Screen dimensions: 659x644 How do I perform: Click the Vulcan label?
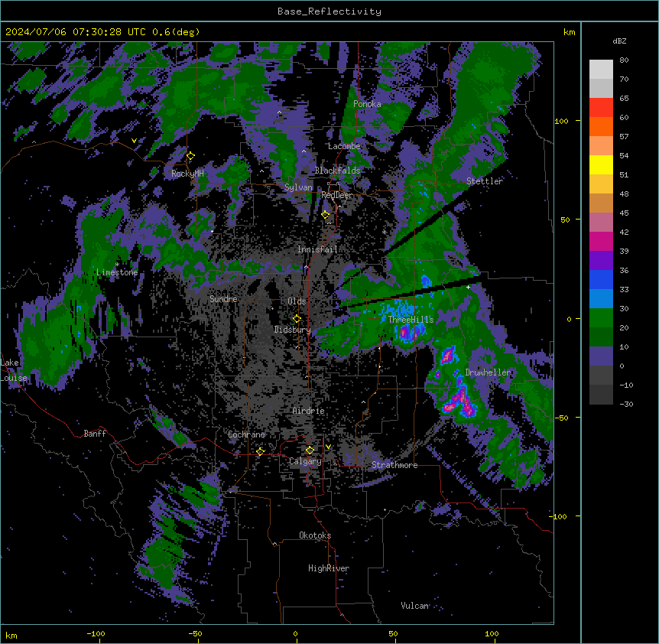tap(415, 606)
